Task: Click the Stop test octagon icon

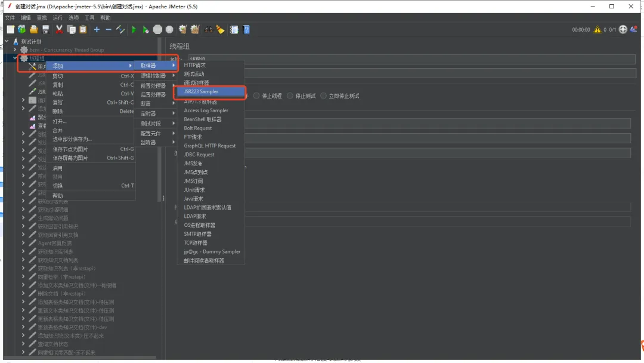Action: coord(157,29)
